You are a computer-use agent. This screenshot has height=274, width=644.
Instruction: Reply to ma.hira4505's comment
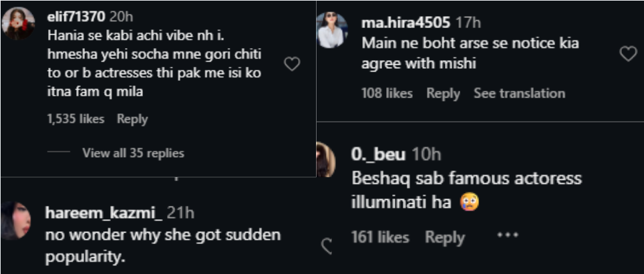444,94
